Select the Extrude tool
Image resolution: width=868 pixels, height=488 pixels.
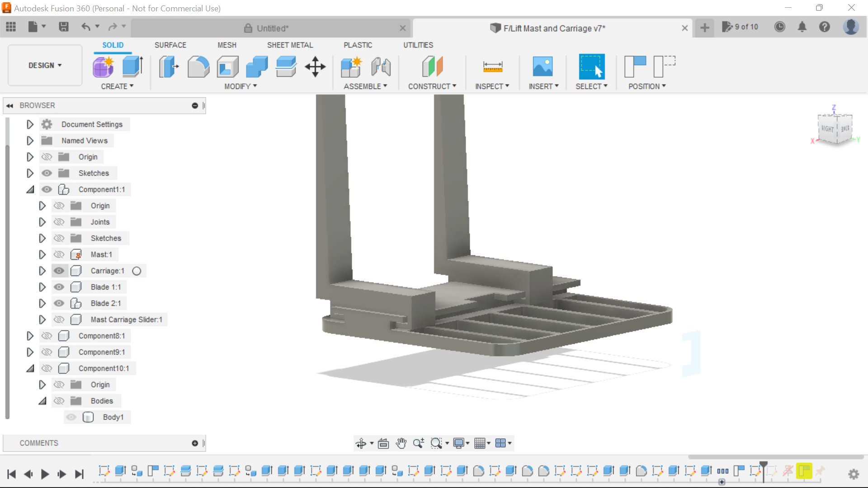coord(132,66)
